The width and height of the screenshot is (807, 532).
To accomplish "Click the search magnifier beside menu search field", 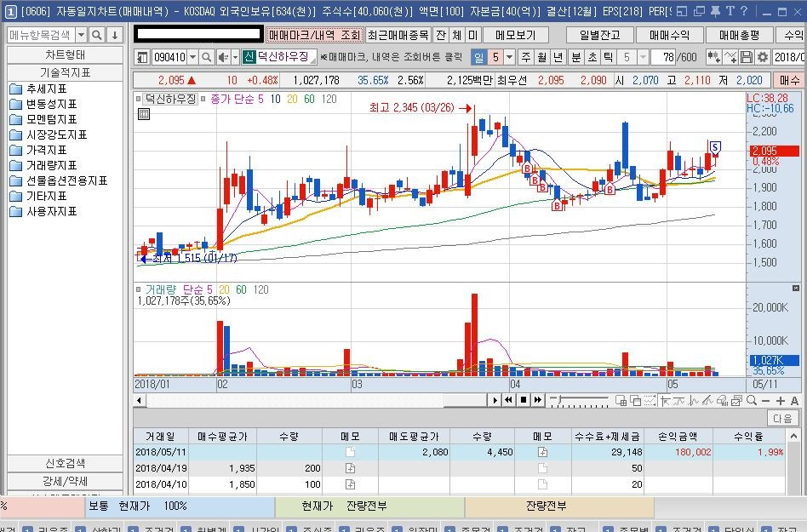I will tap(96, 35).
